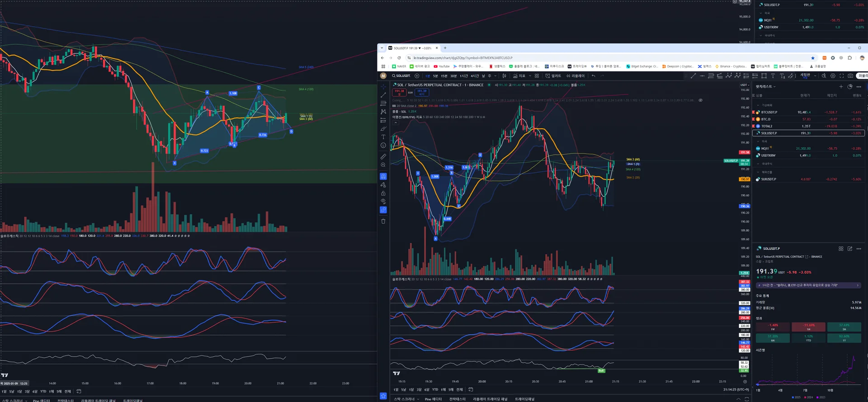The height and width of the screenshot is (402, 868).
Task: Start bar replay with 리플레이 button
Action: coord(576,76)
